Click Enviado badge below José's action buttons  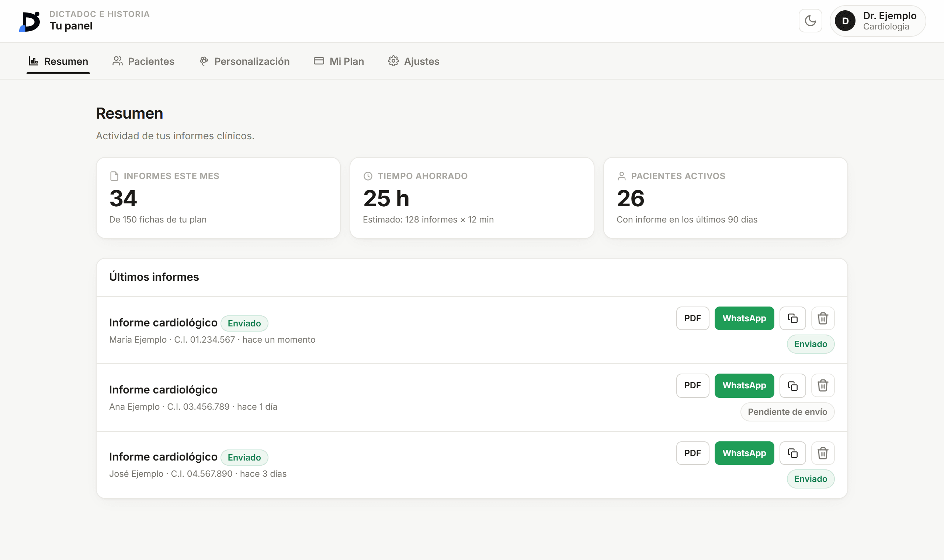click(811, 479)
